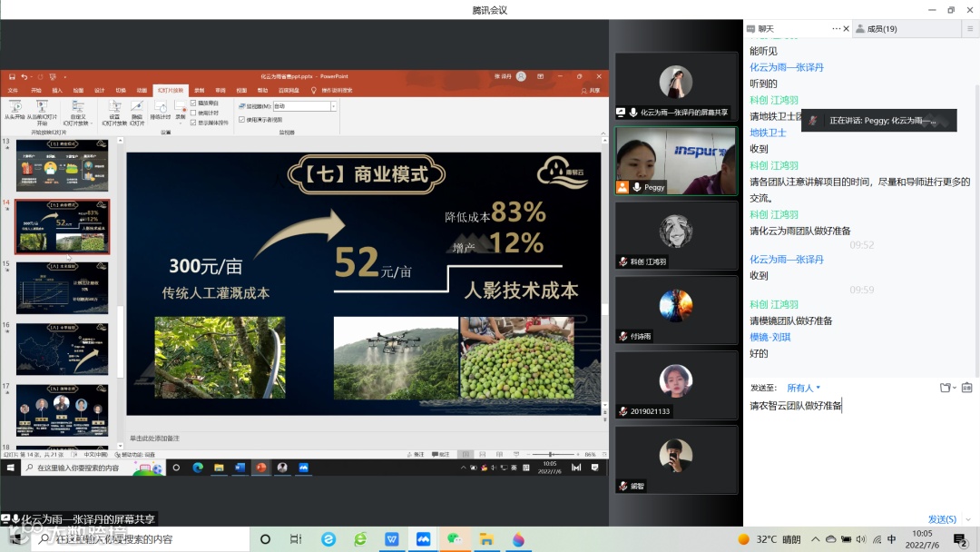Toggle the 使用计时 checkbox

pyautogui.click(x=193, y=113)
